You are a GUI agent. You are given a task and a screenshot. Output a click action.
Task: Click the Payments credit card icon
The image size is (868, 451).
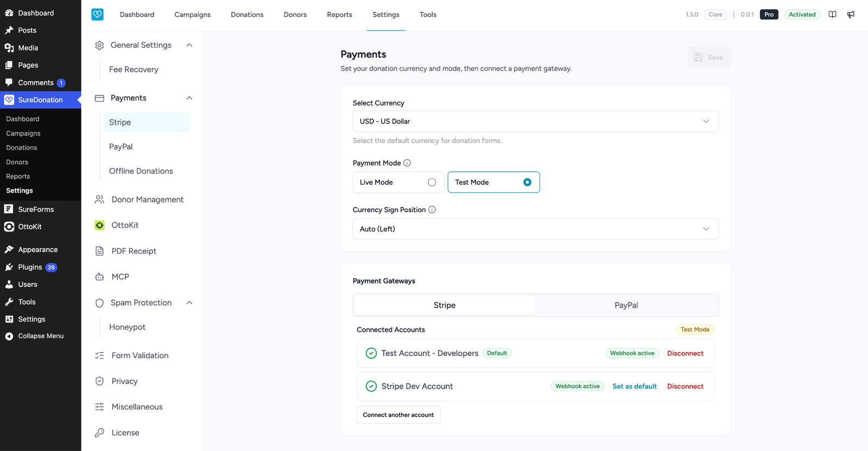(x=99, y=98)
